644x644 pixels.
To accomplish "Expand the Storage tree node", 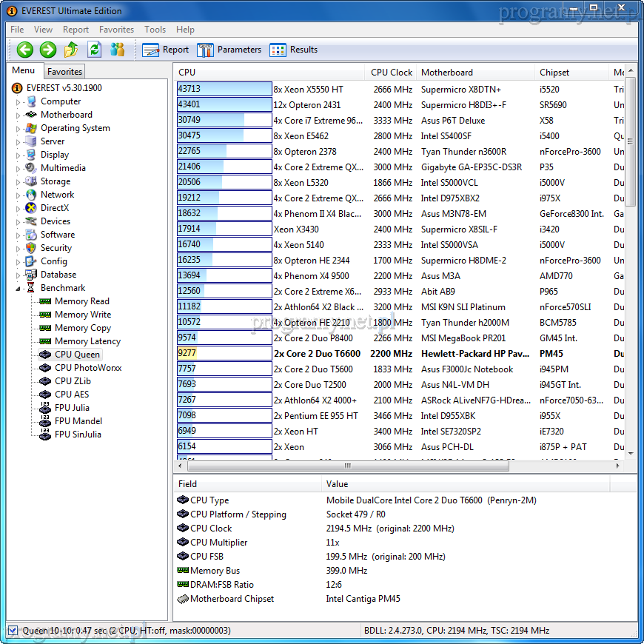I will 19,182.
